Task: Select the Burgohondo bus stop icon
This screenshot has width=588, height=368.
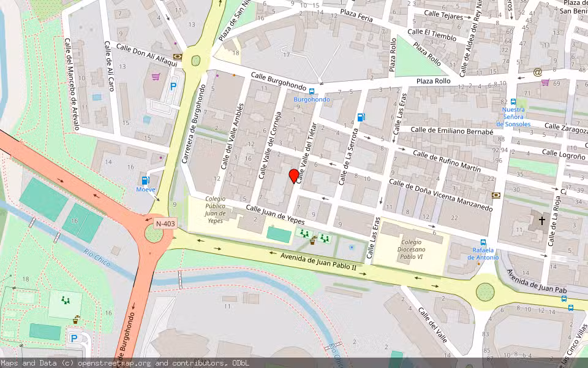Action: tap(312, 91)
